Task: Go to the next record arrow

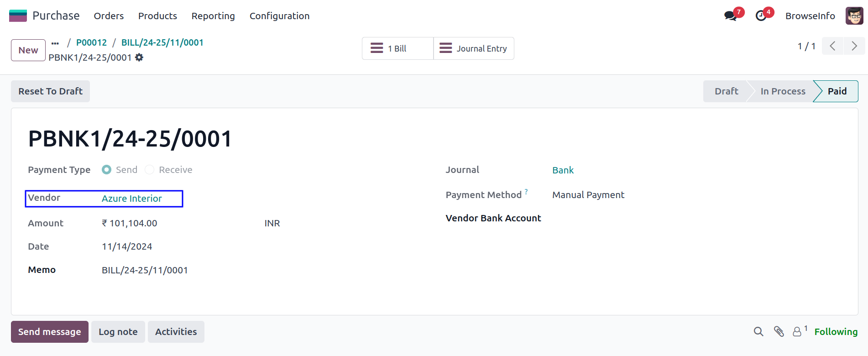Action: pos(854,46)
